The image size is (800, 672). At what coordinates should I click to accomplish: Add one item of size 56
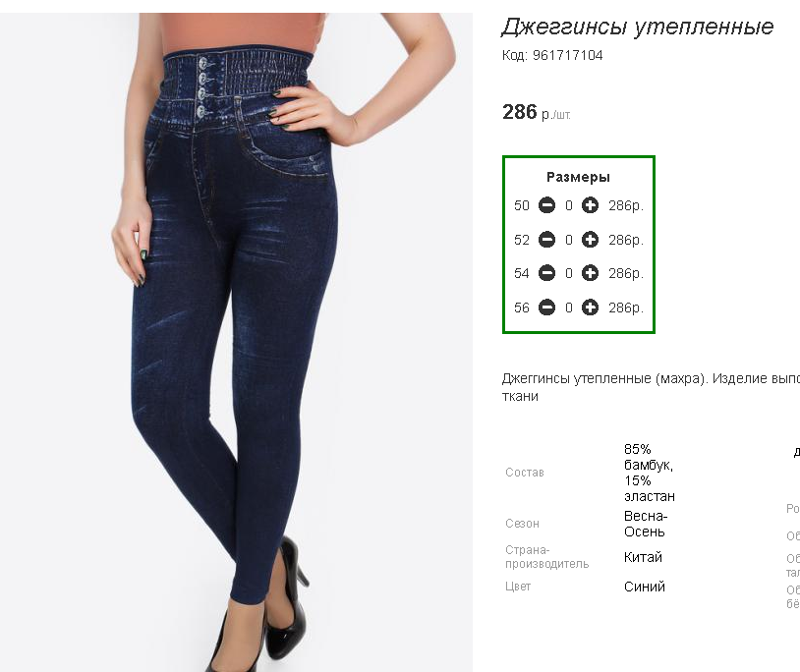click(x=590, y=308)
